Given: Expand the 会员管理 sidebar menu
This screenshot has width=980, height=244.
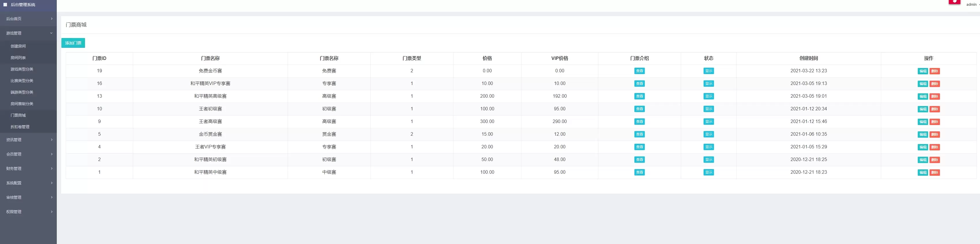Looking at the screenshot, I should coord(28,154).
